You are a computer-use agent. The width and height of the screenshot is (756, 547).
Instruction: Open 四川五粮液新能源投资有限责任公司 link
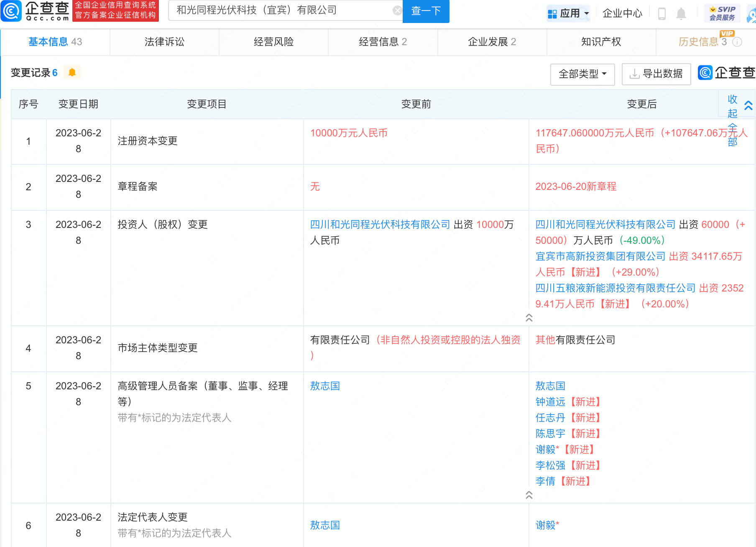[x=616, y=288]
